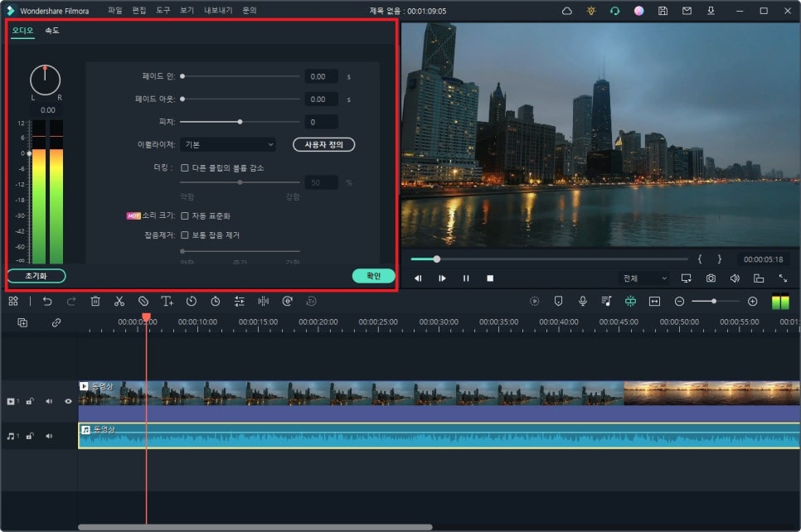Open the duration stopwatch tool
The height and width of the screenshot is (532, 801).
point(216,302)
